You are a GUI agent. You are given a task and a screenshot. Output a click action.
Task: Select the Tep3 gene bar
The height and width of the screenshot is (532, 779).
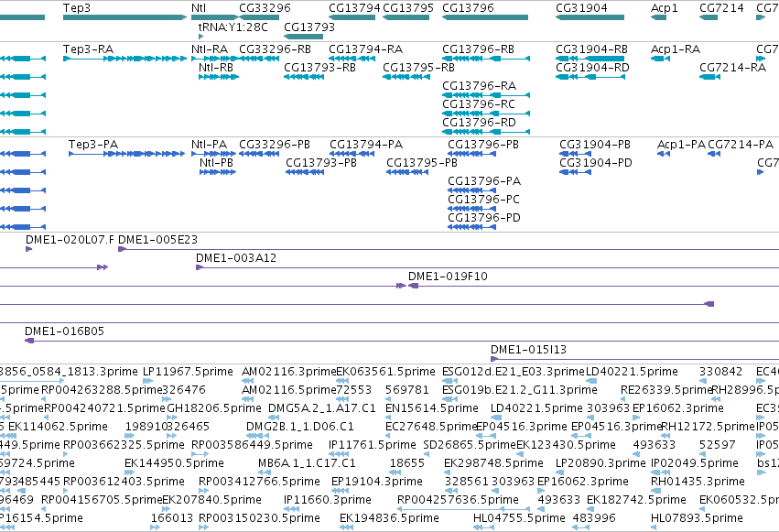tap(124, 17)
